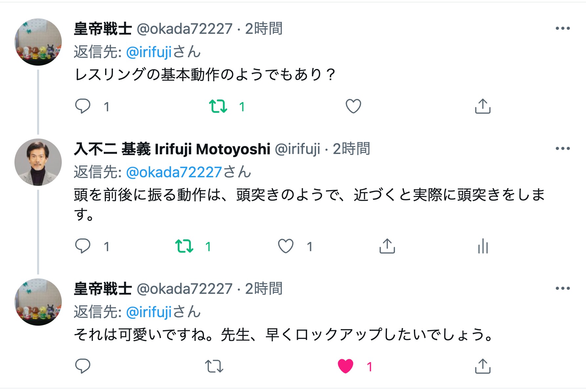View analytics for Irifuji Motoyoshi's tweet
586x392 pixels.
[x=483, y=246]
